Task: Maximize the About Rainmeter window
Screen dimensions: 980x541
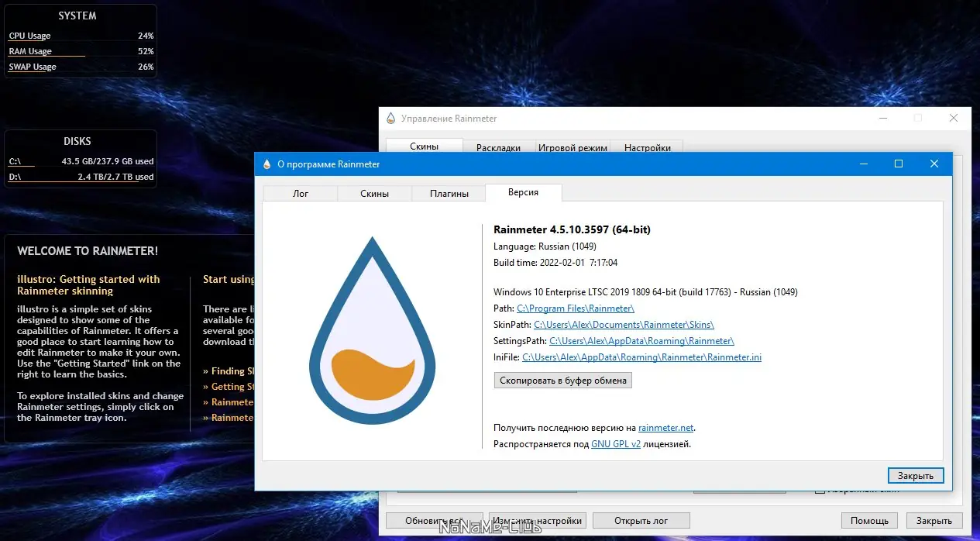Action: [899, 164]
